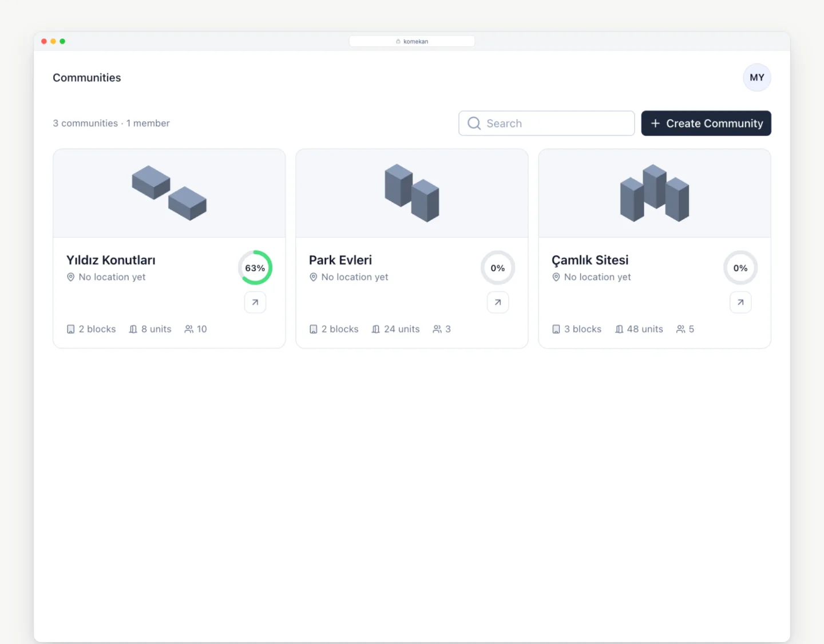Click units icon next to 8 units

133,329
